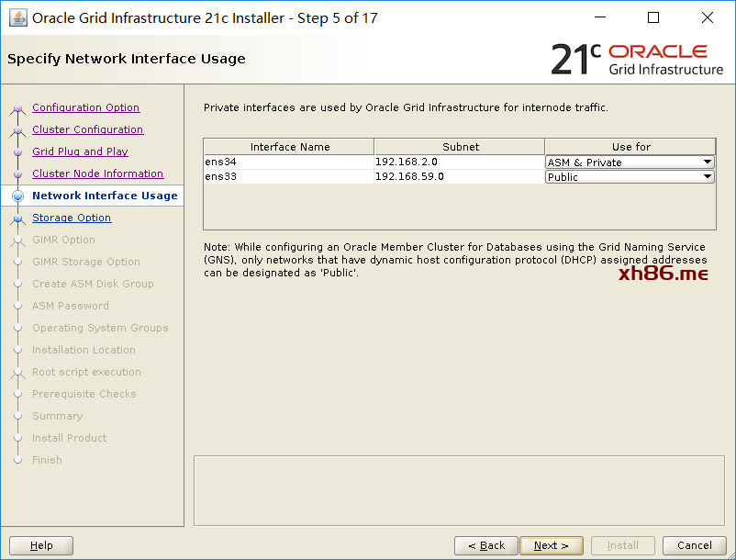Screen dimensions: 736x560
Task: Click the Java icon in title bar
Action: coord(17,17)
